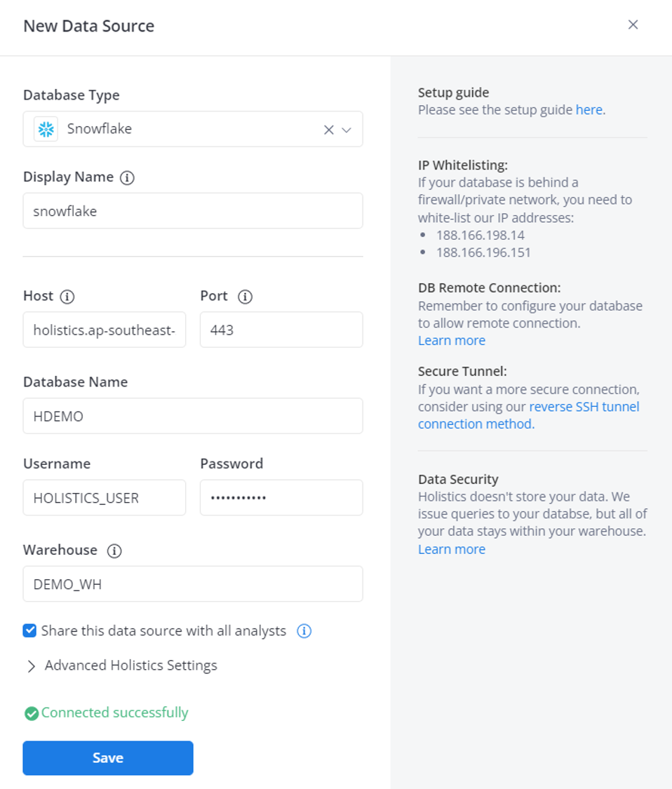672x789 pixels.
Task: Open the setup guide via here link
Action: 587,109
